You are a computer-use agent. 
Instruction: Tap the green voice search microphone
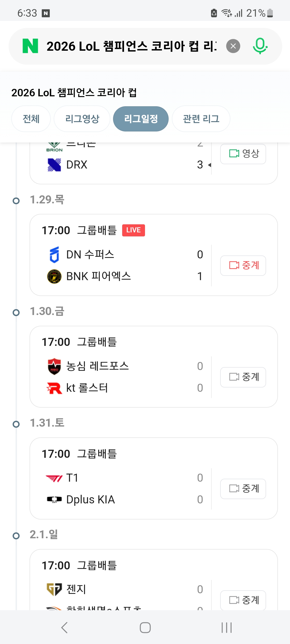260,46
